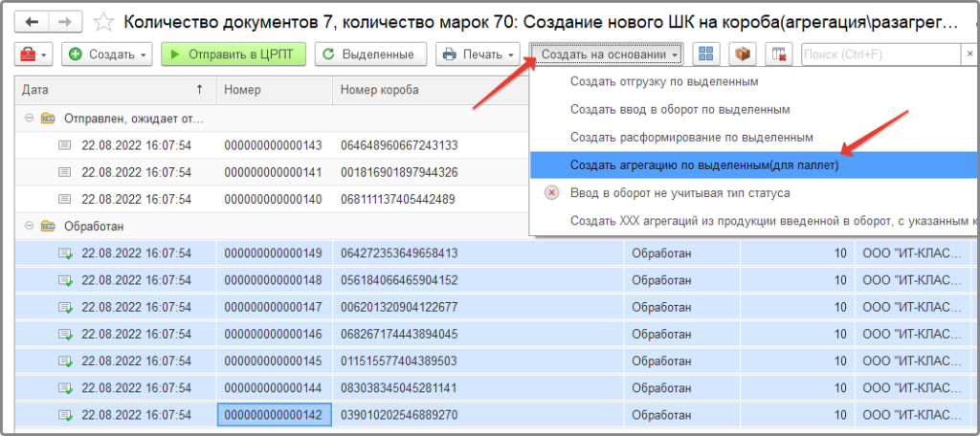Click processed document icon in row 000000000000149
980x436 pixels.
pyautogui.click(x=65, y=253)
